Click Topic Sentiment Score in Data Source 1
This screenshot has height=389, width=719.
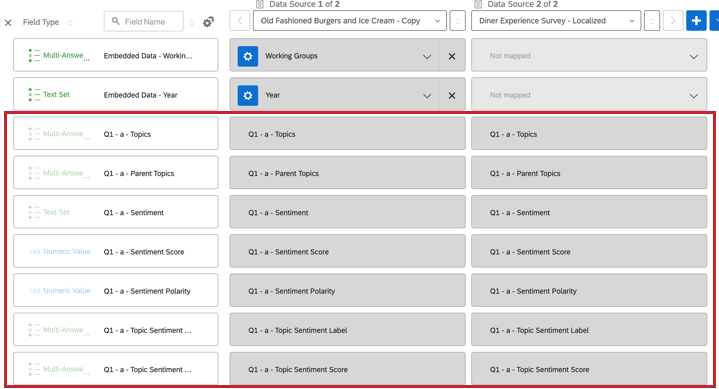tap(347, 368)
